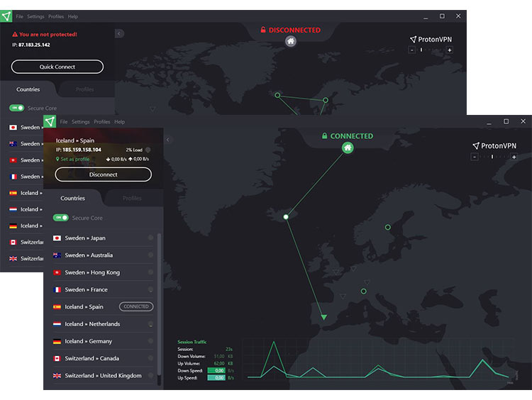Click the green home icon under CONNECTED
Image resolution: width=532 pixels, height=400 pixels.
pyautogui.click(x=348, y=148)
